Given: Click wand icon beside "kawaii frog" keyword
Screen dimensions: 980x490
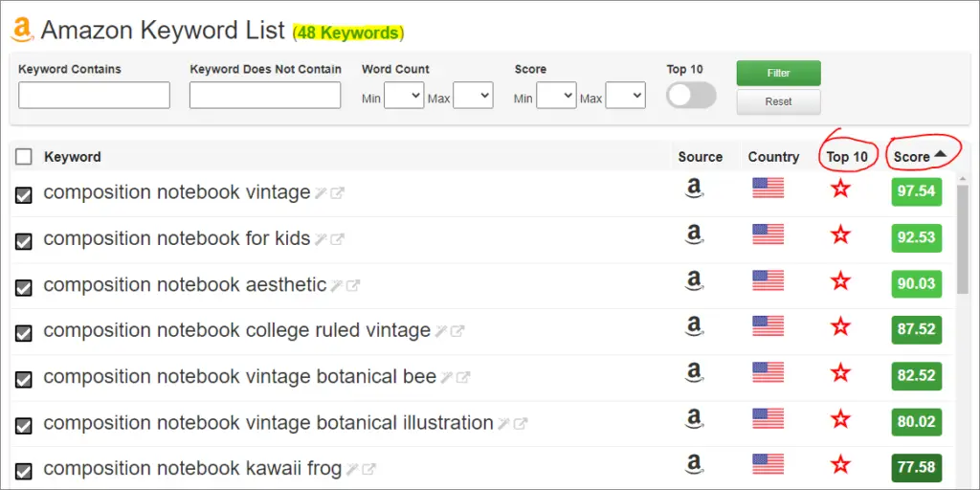Looking at the screenshot, I should click(x=352, y=469).
